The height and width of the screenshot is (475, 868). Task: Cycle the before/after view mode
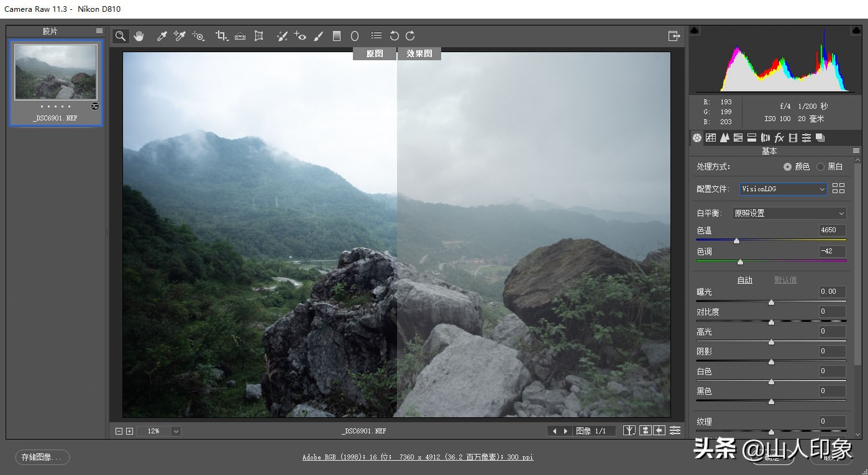pos(630,430)
